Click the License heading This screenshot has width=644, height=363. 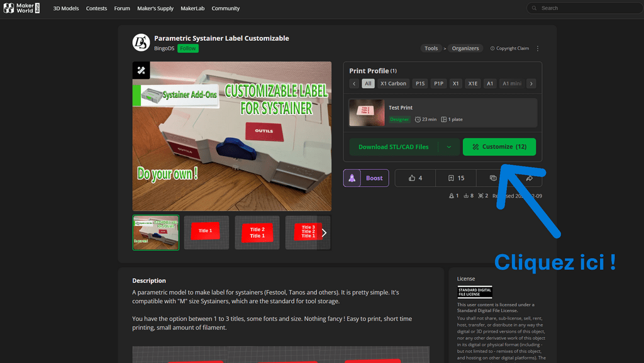click(x=466, y=279)
